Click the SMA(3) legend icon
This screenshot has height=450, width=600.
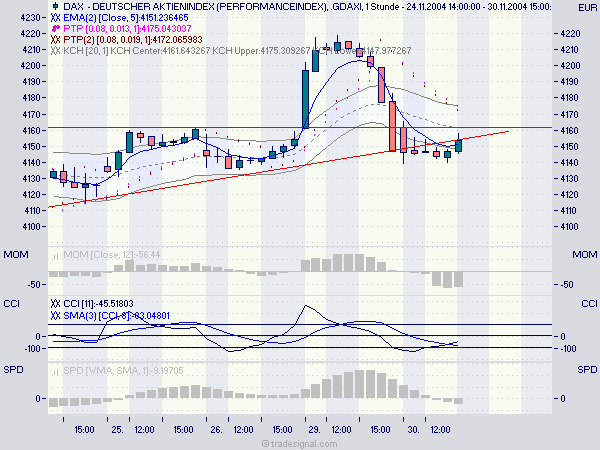55,316
